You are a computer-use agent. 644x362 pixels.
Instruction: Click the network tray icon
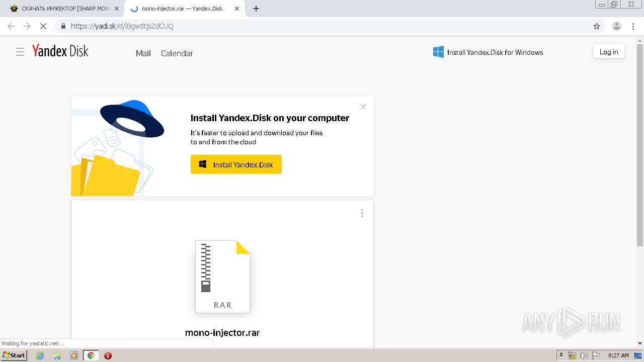(x=572, y=355)
